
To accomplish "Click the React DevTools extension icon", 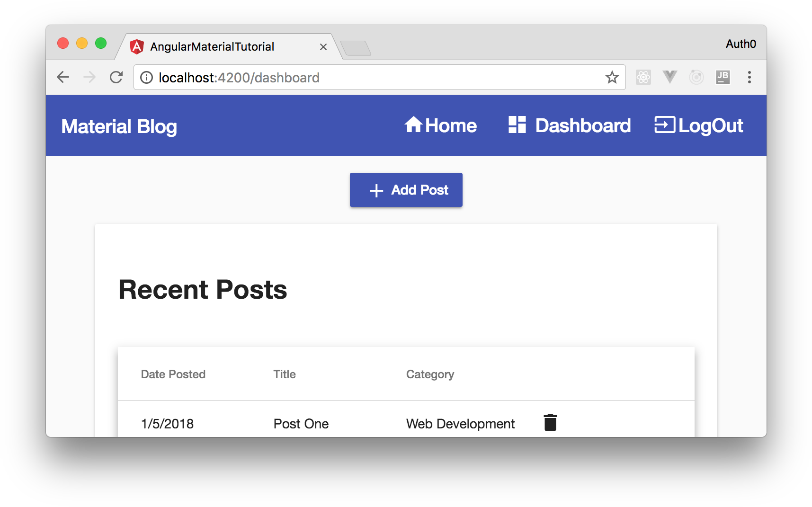I will [643, 77].
